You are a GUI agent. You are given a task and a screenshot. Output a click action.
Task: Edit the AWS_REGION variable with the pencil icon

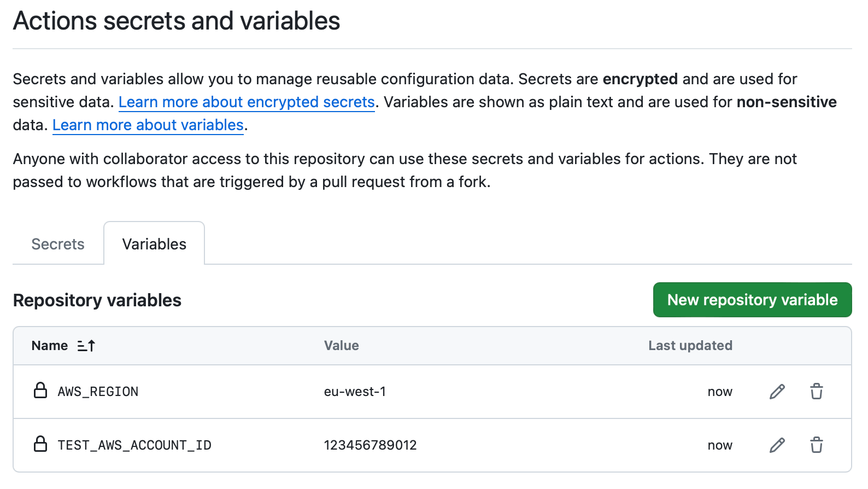click(777, 392)
